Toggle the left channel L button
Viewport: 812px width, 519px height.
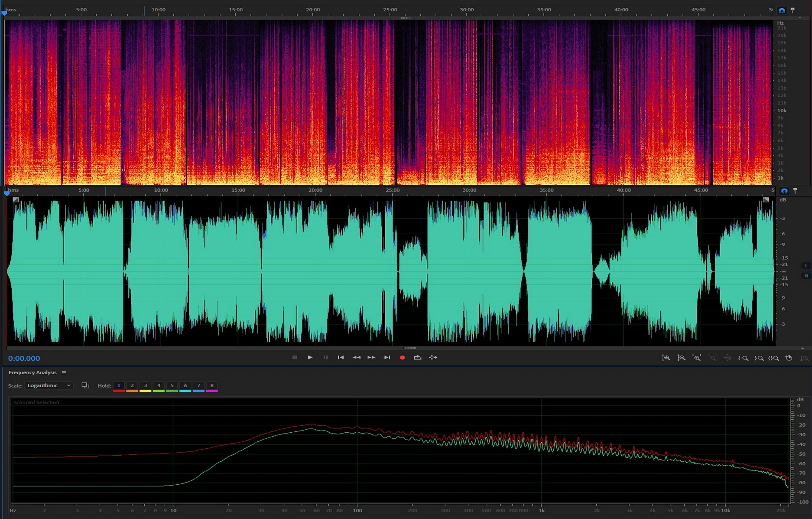coord(806,266)
